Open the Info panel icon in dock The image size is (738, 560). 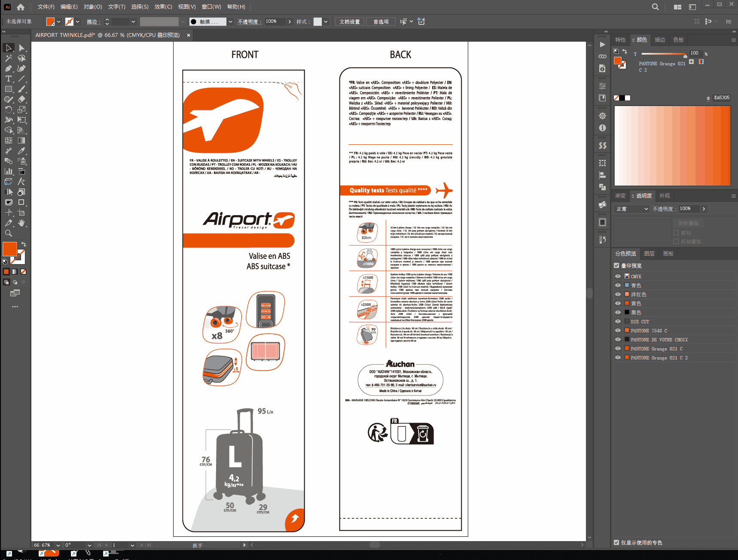coord(602,128)
